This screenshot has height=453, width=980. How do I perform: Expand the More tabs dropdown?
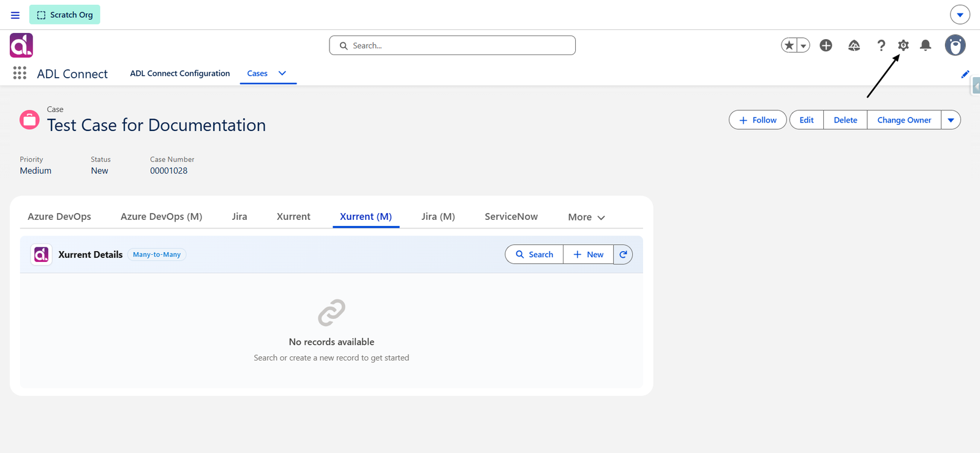coord(586,217)
